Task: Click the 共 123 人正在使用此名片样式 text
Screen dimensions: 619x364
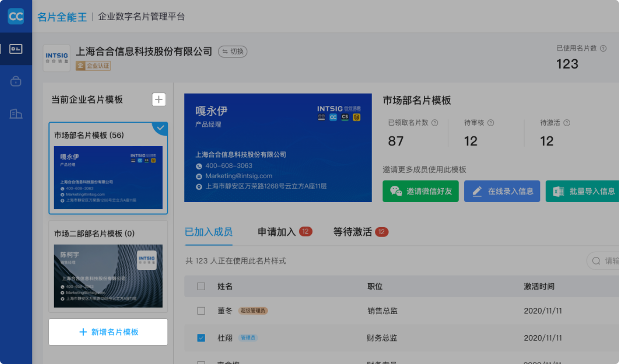Action: 236,261
